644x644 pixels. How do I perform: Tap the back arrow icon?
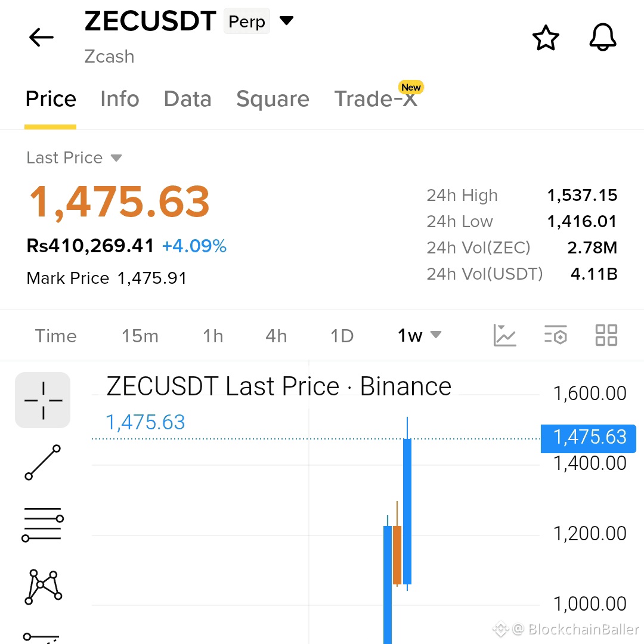pyautogui.click(x=41, y=38)
